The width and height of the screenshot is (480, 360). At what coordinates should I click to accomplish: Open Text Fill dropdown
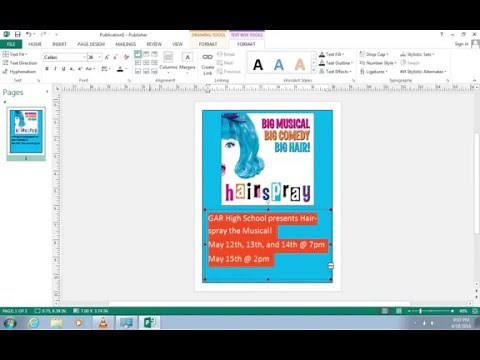point(332,54)
